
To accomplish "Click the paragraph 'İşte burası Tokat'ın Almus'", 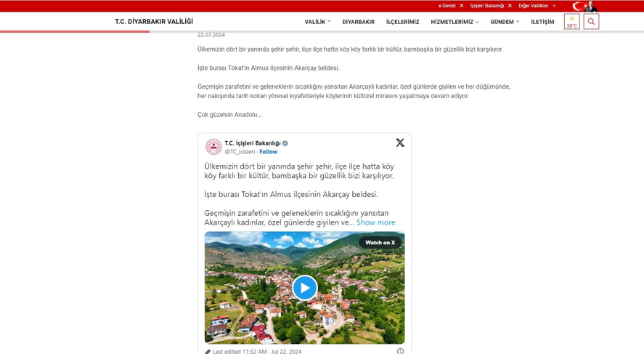I will (268, 68).
